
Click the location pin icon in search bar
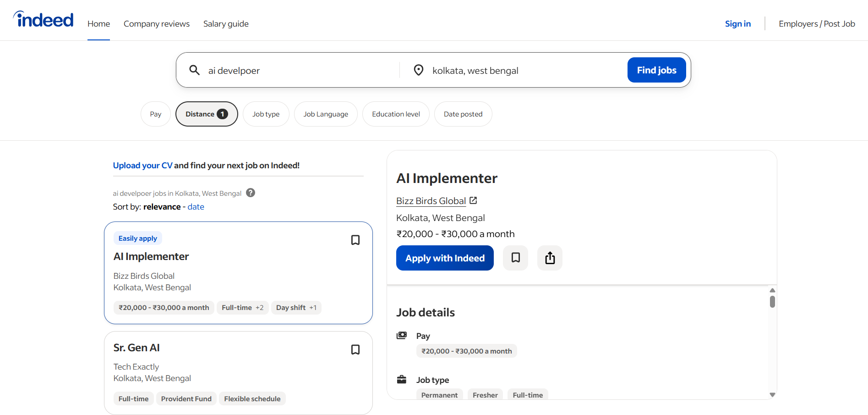(418, 70)
